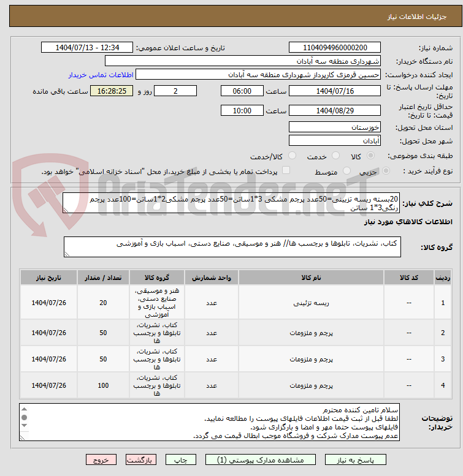Click the هنر و موسیقی group cell
Viewport: 463px width, 476px height.
point(157,303)
